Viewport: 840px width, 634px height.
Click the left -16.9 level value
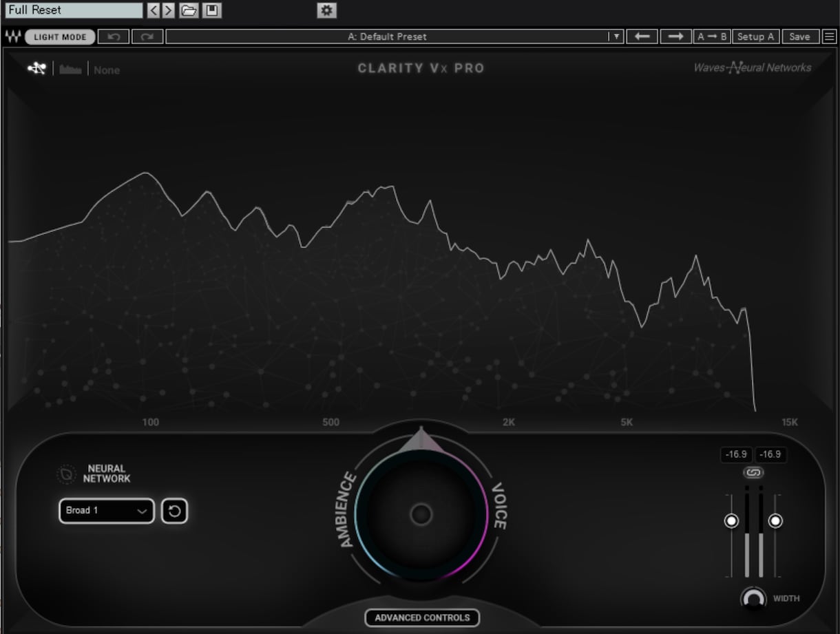[x=737, y=454]
